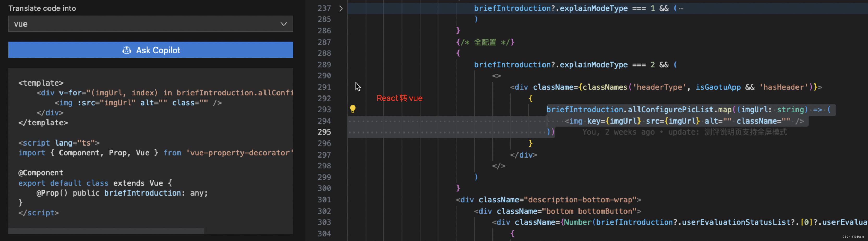The height and width of the screenshot is (241, 868).
Task: Click the img :src="imgUrl" output line
Action: [138, 103]
